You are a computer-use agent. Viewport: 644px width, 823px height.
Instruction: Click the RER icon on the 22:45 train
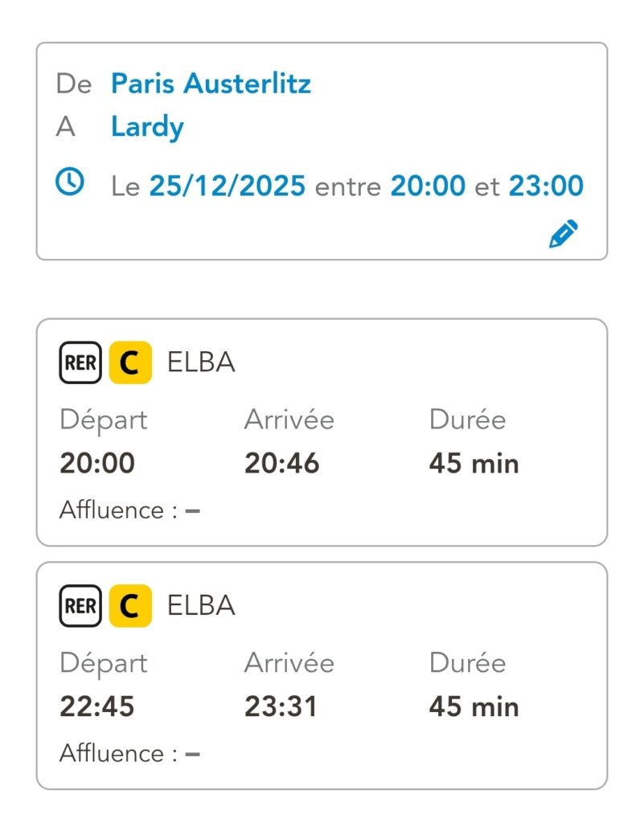click(x=80, y=605)
